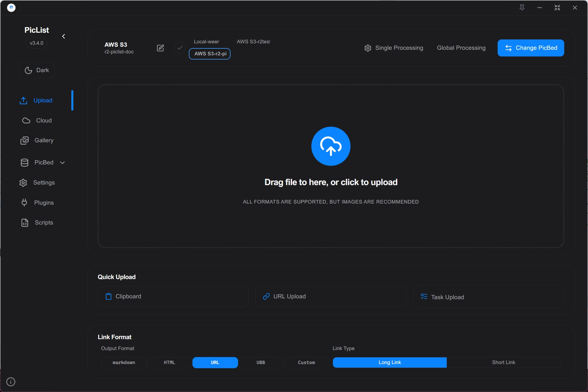Select markdown output format
Image resolution: width=588 pixels, height=392 pixels.
pyautogui.click(x=124, y=362)
